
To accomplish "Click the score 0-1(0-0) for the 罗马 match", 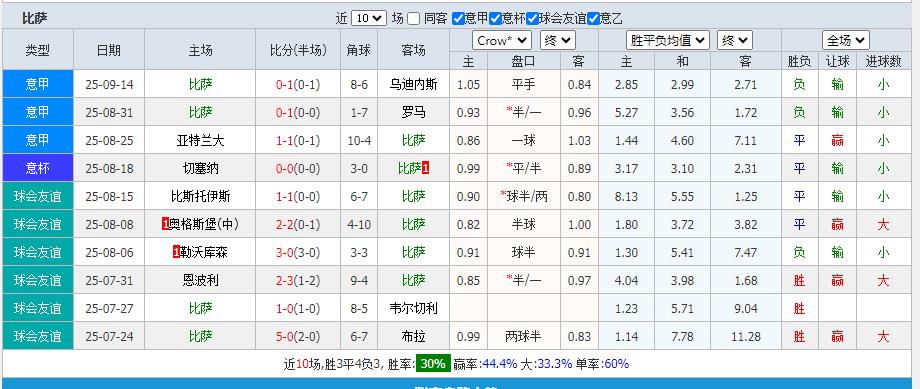I will pos(298,113).
